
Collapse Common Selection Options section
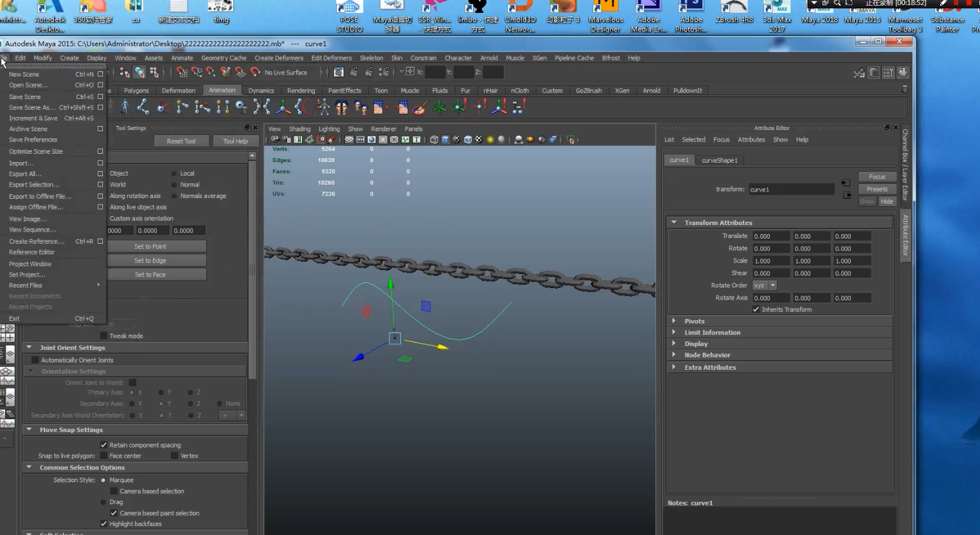[29, 467]
